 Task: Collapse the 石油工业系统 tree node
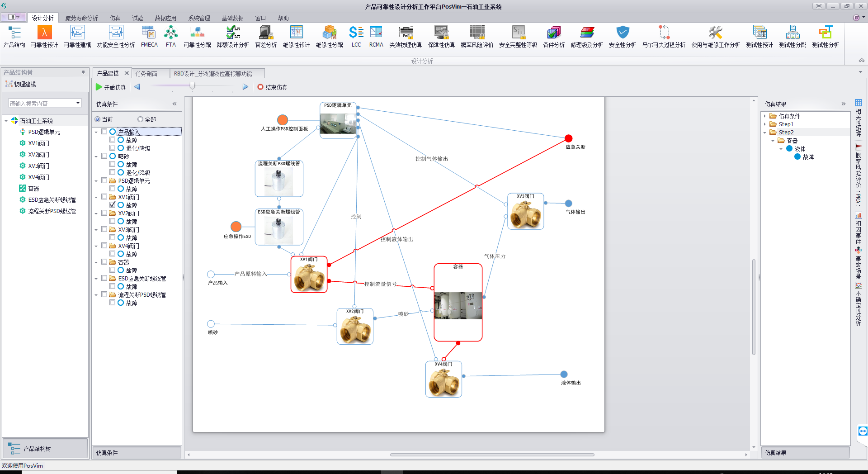pos(6,121)
